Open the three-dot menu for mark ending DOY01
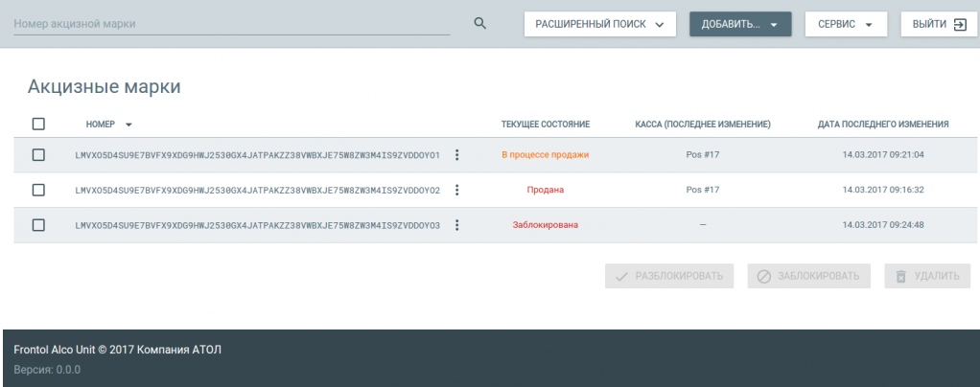Screen dimensions: 980x387 (x=457, y=155)
